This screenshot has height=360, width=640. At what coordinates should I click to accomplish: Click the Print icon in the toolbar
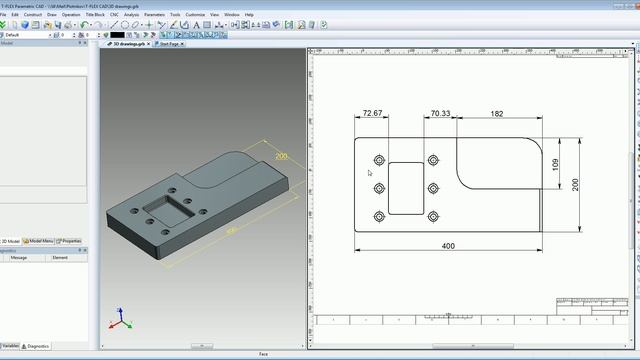(x=68, y=25)
